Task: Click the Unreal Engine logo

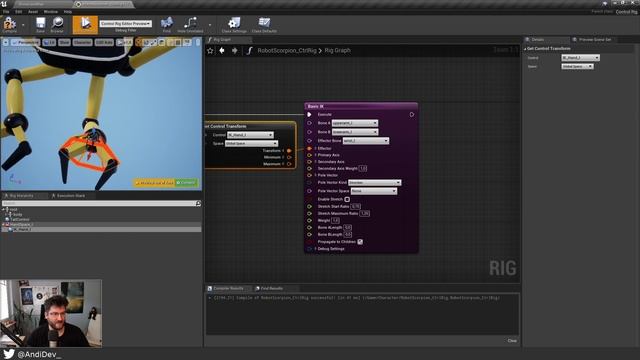Action: (4, 4)
